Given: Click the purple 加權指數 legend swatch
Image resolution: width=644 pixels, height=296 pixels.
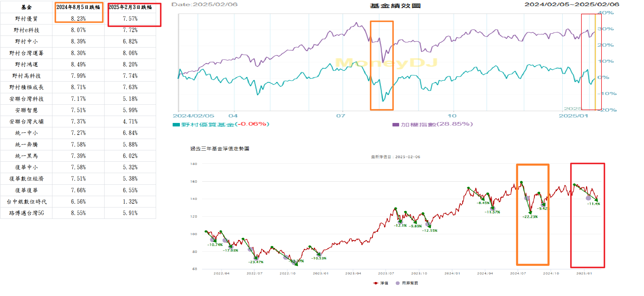Looking at the screenshot, I should [x=396, y=125].
